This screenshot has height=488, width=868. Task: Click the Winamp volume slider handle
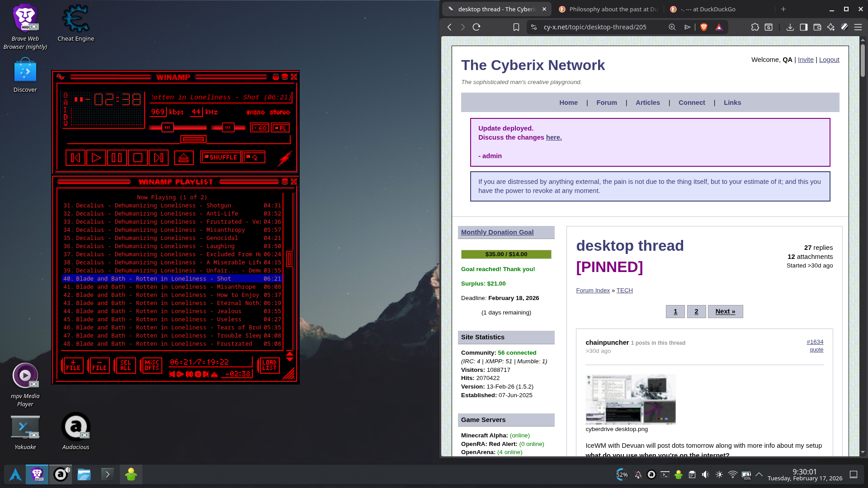click(x=168, y=128)
